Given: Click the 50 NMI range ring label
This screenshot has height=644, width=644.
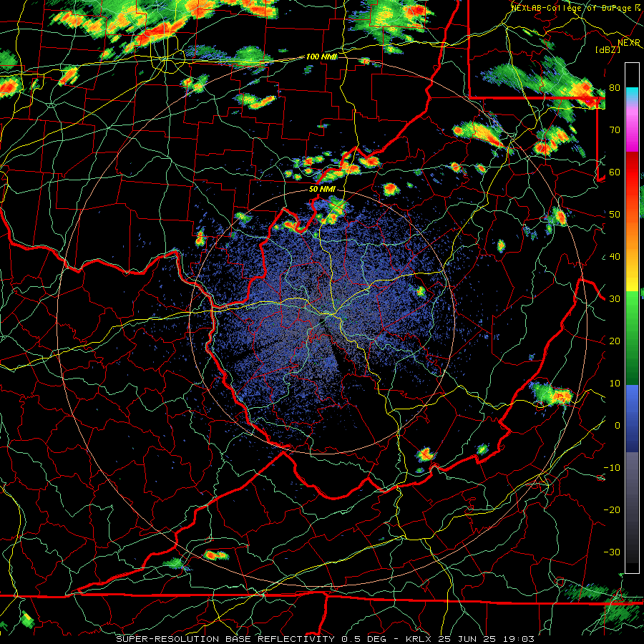Looking at the screenshot, I should 322,190.
